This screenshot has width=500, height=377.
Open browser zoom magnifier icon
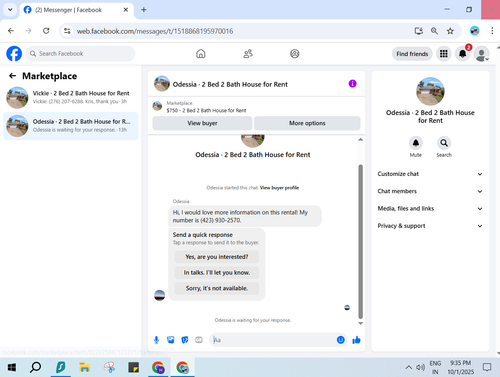pyautogui.click(x=434, y=31)
